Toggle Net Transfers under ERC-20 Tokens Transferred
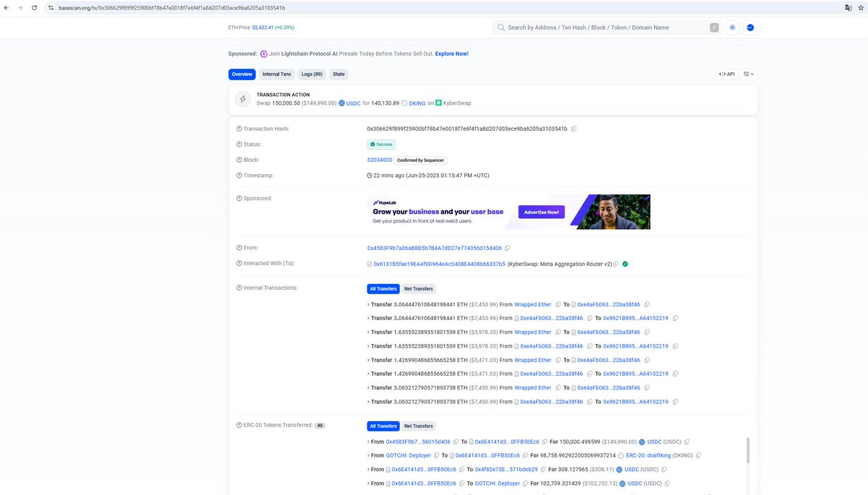 tap(418, 426)
